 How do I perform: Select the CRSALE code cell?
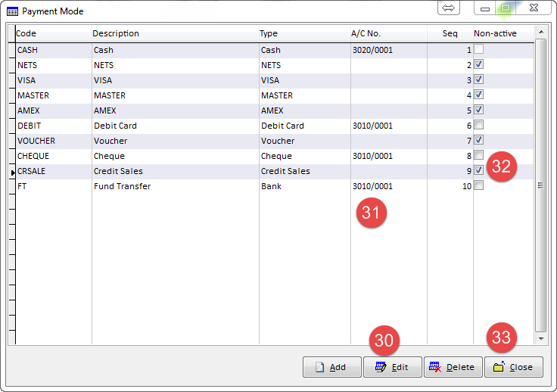54,171
